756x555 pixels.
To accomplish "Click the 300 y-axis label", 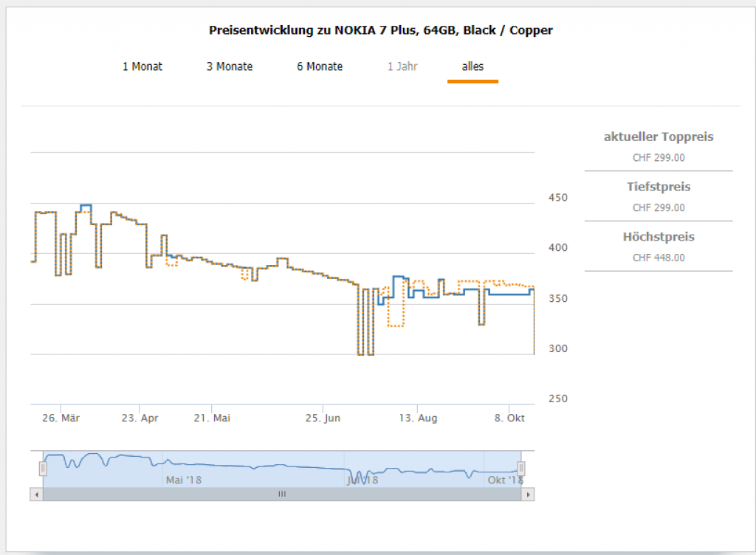I will [558, 349].
